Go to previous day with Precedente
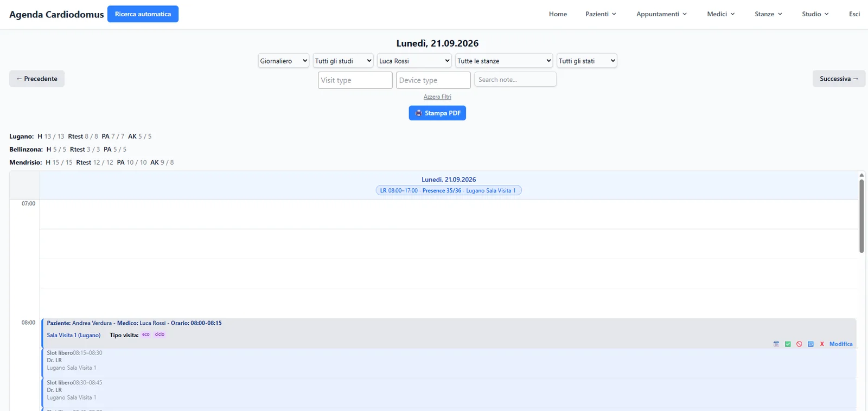This screenshot has width=868, height=411. point(37,79)
